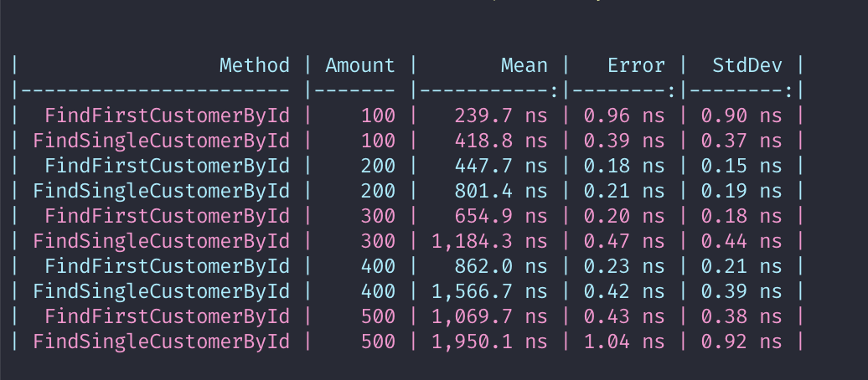Select the mean value 654.9 ns
The width and height of the screenshot is (868, 380).
501,216
